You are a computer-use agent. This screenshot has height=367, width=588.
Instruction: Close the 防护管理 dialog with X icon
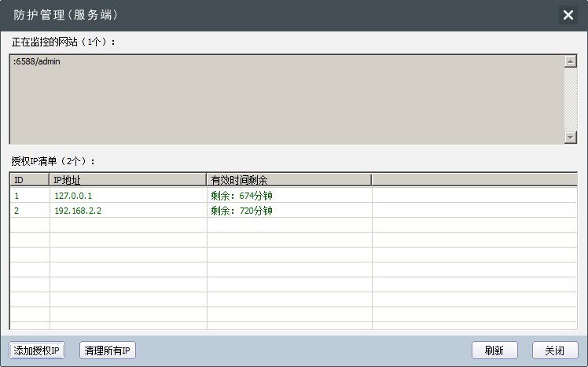tap(568, 15)
